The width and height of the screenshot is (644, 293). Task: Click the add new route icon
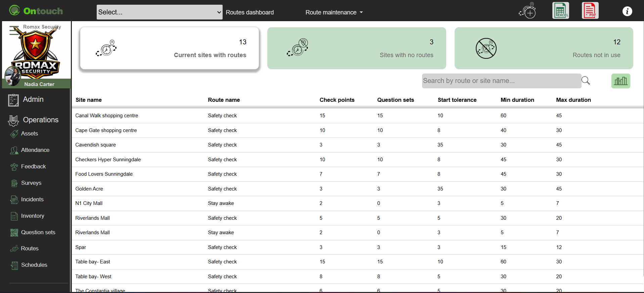coord(527,11)
